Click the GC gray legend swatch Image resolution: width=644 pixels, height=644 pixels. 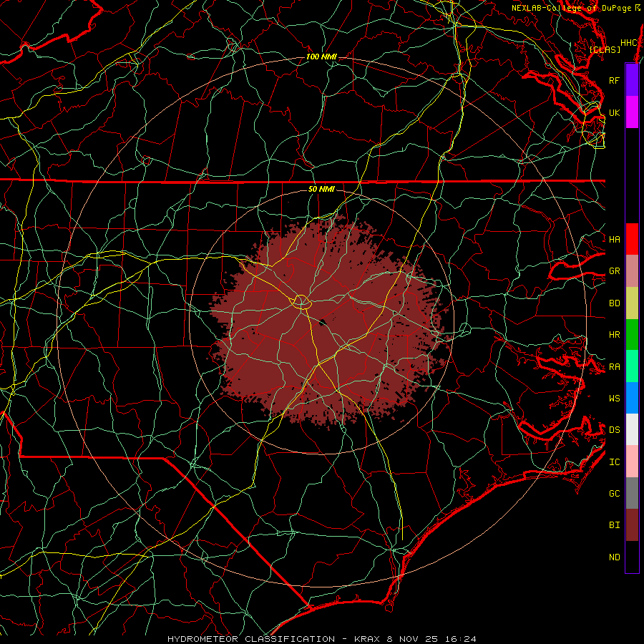[x=632, y=493]
